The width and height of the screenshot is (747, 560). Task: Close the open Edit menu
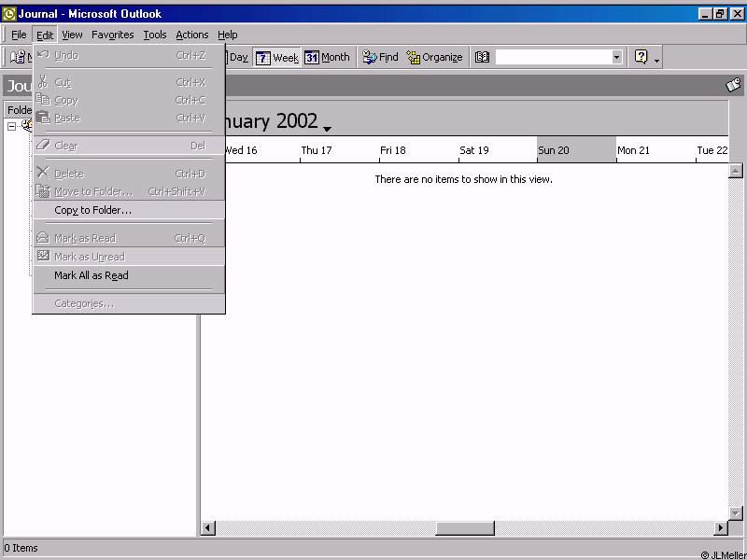(45, 35)
